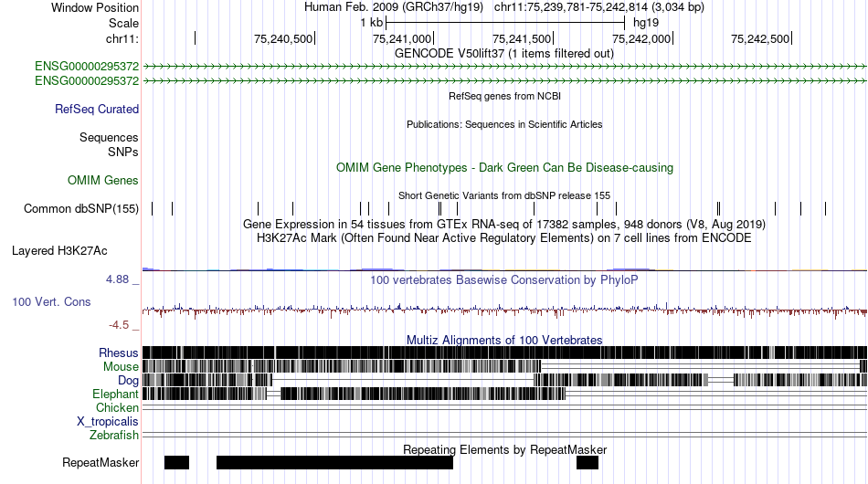Click the Window Position label

[x=95, y=7]
